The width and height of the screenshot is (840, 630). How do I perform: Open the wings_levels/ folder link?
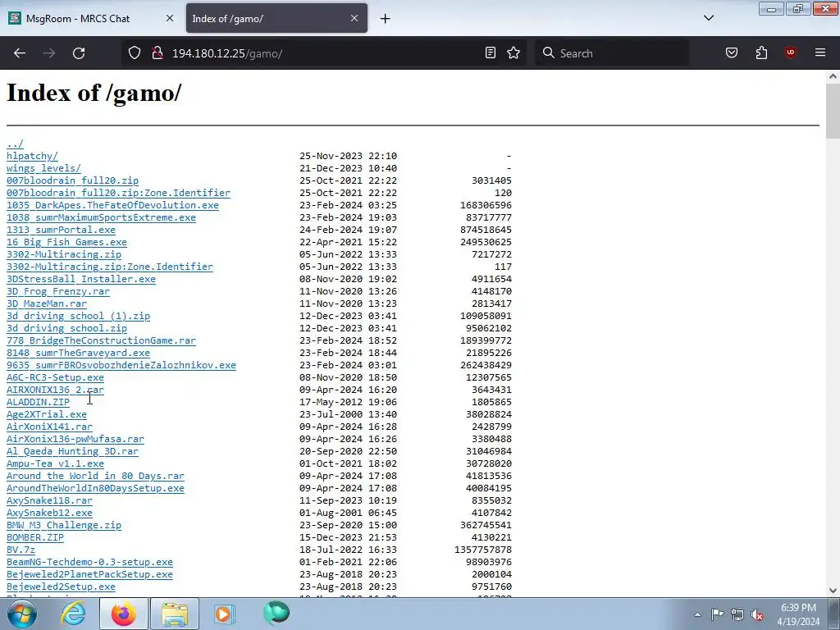click(x=43, y=168)
